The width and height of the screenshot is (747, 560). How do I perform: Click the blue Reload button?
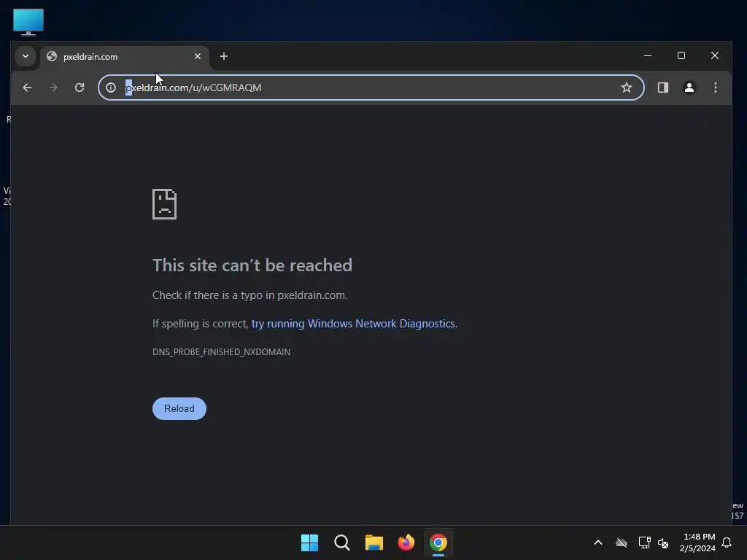[x=179, y=408]
